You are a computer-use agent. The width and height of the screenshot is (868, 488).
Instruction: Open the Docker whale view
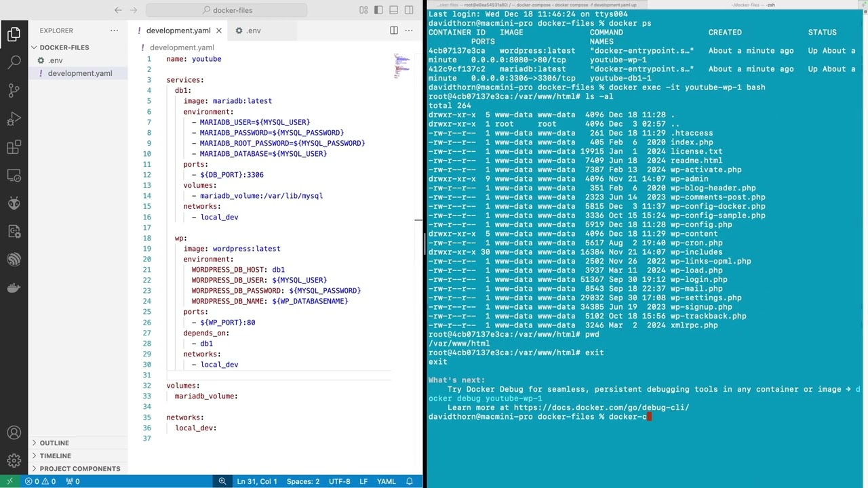[14, 288]
